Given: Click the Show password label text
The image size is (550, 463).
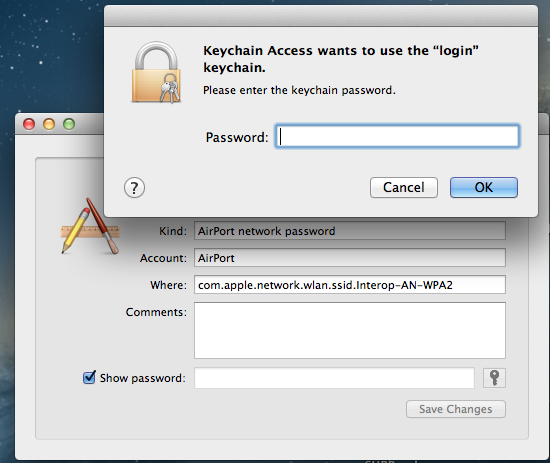Looking at the screenshot, I should tap(142, 378).
